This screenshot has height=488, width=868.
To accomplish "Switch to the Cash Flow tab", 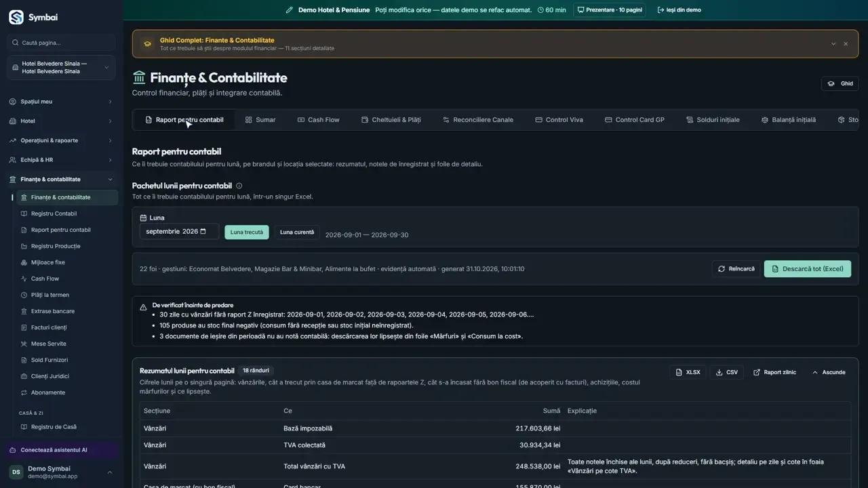I will 319,120.
